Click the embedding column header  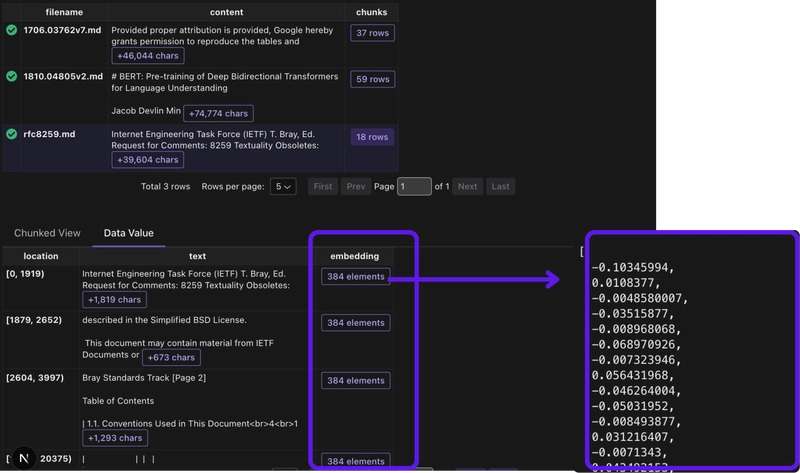355,256
